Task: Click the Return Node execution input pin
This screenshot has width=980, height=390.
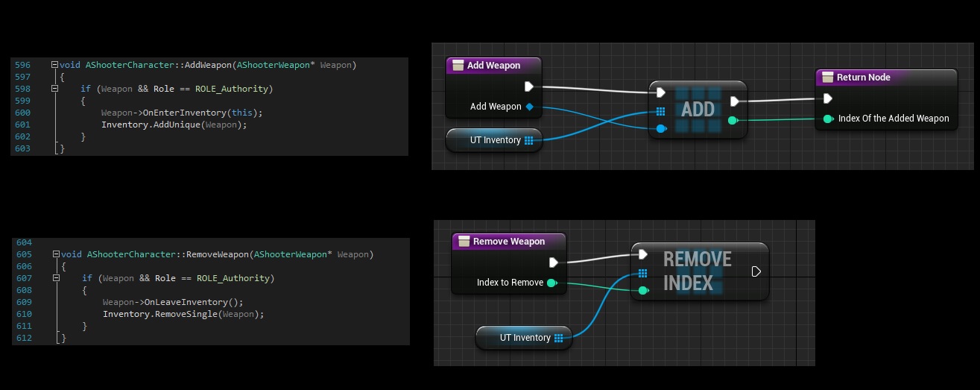Action: (x=827, y=98)
